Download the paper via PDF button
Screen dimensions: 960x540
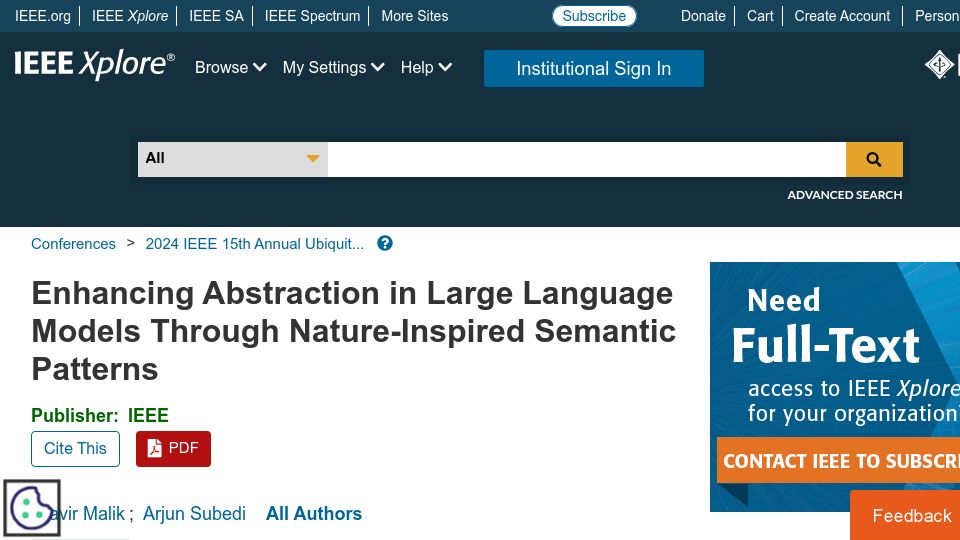[x=173, y=449]
